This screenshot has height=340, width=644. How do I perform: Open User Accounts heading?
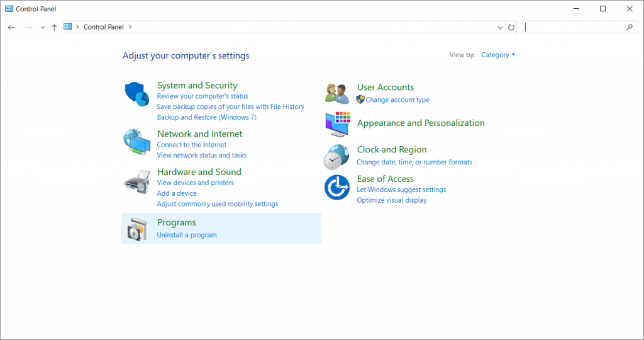[386, 87]
